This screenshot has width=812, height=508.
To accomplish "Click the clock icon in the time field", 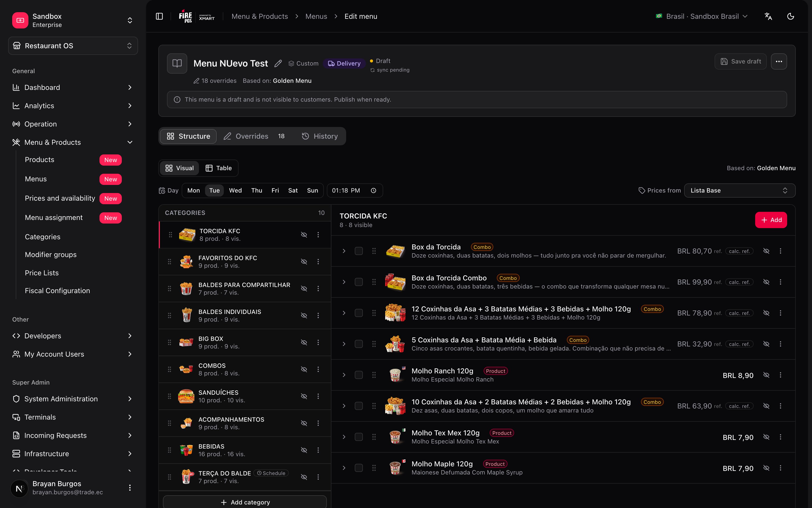I will [374, 190].
